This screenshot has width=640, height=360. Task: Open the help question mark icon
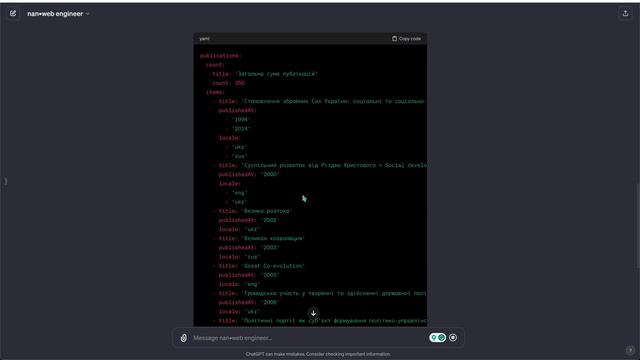click(630, 350)
